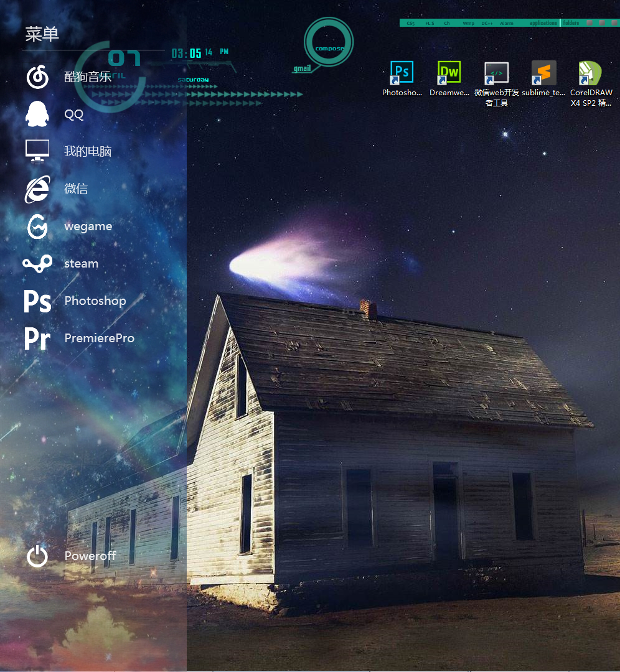620x672 pixels.
Task: Open the Pr PremierePro icon
Action: (x=37, y=338)
